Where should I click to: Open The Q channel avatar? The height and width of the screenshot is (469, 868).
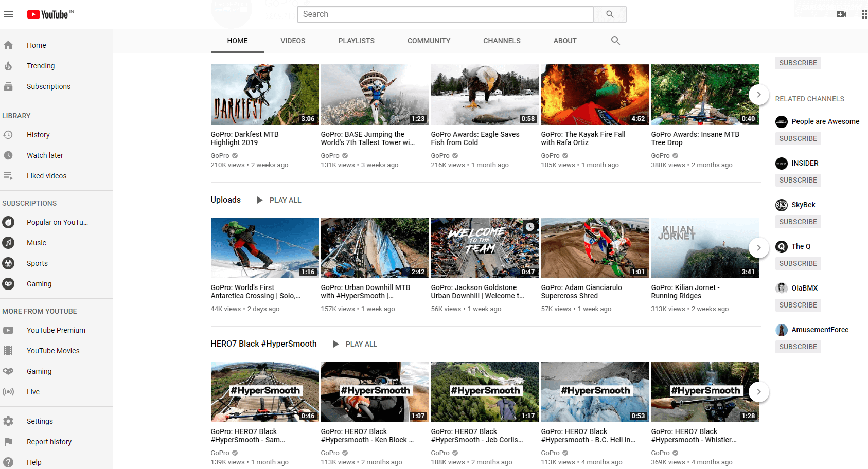tap(782, 247)
